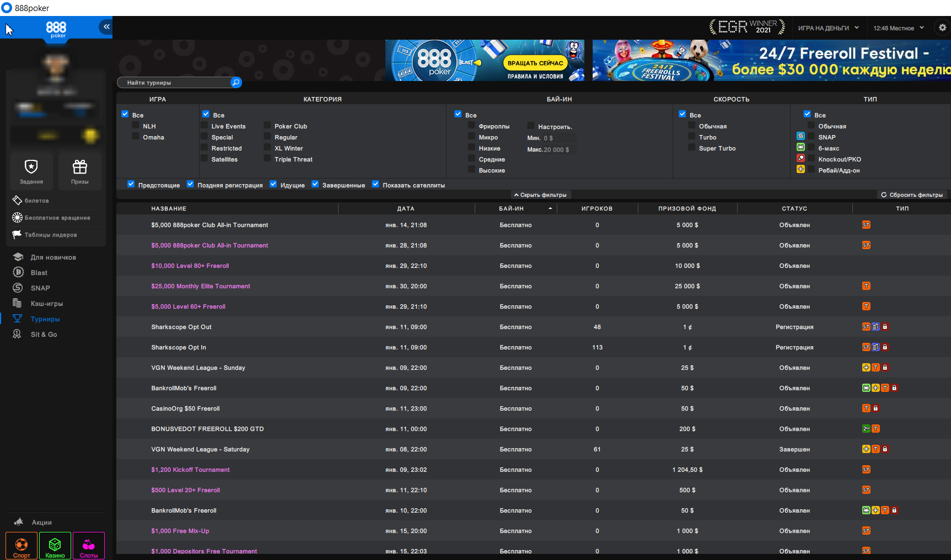The width and height of the screenshot is (951, 560).
Task: Toggle the NLH game checkbox
Action: 136,126
